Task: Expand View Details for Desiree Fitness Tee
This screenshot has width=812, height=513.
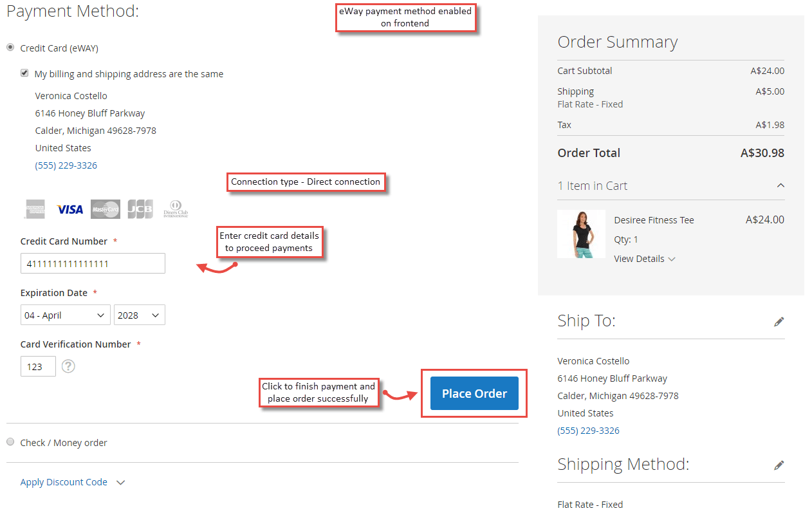Action: (645, 258)
